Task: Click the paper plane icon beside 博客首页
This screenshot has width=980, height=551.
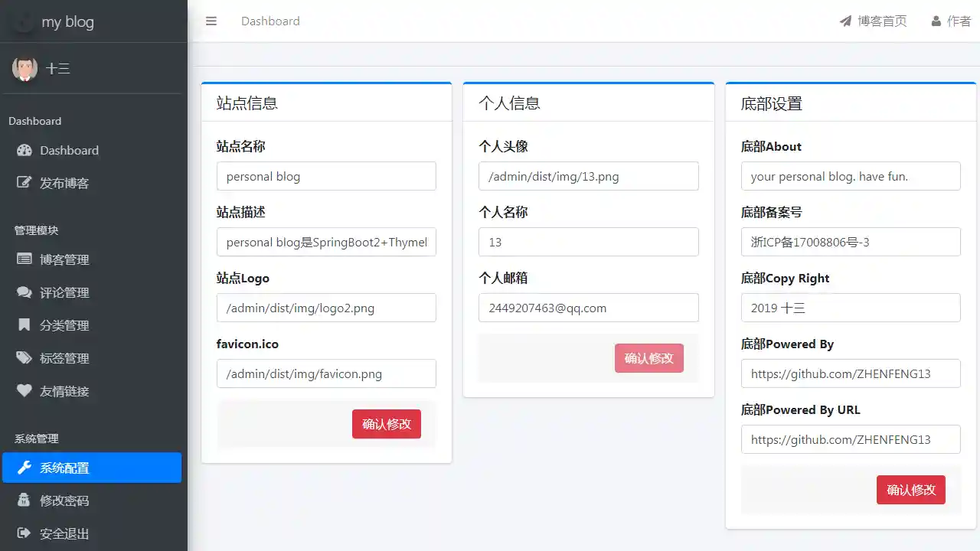Action: [x=846, y=21]
